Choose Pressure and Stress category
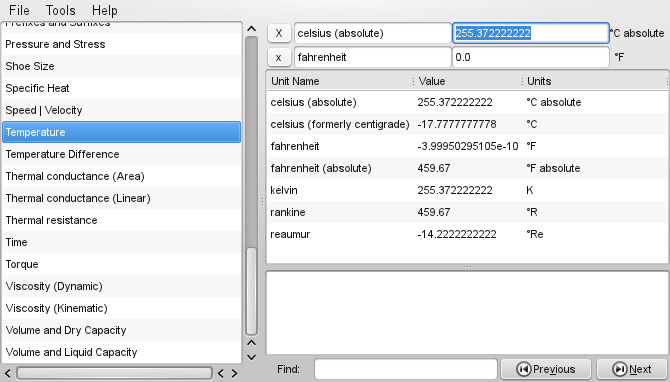670x382 pixels. click(121, 44)
